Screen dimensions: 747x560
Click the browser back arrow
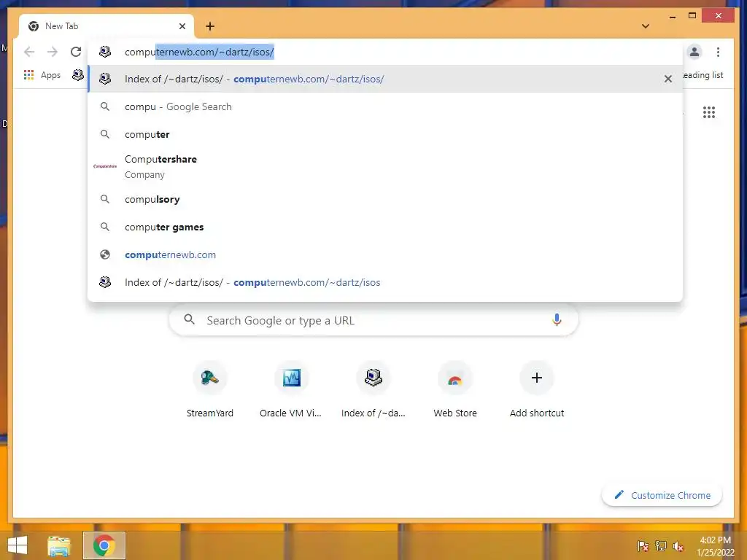click(29, 52)
